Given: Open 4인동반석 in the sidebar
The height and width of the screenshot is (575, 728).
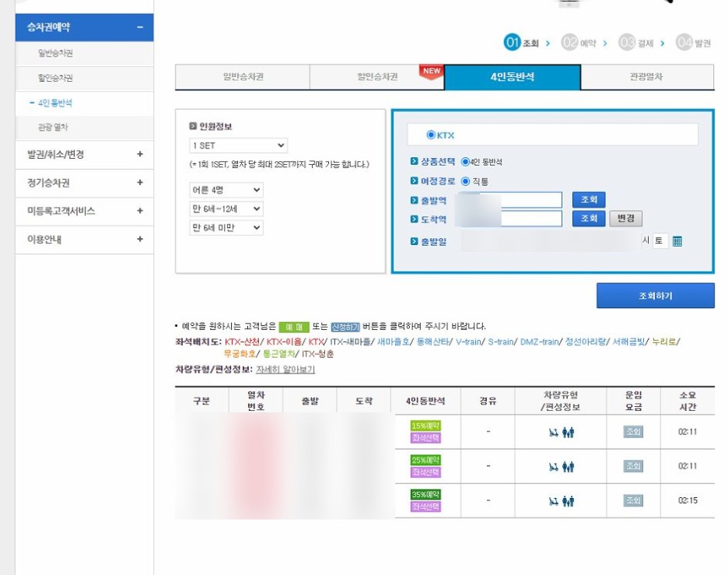Looking at the screenshot, I should 54,103.
